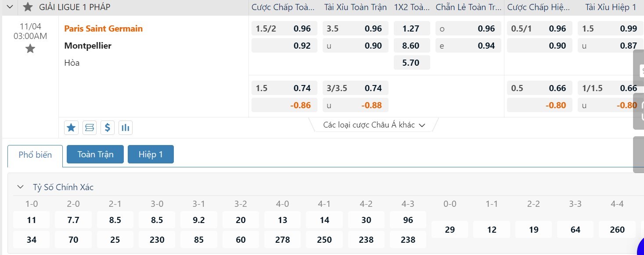Expand Các loại cược Châu Á khác
Viewport: 644px width, 255px height.
[374, 125]
